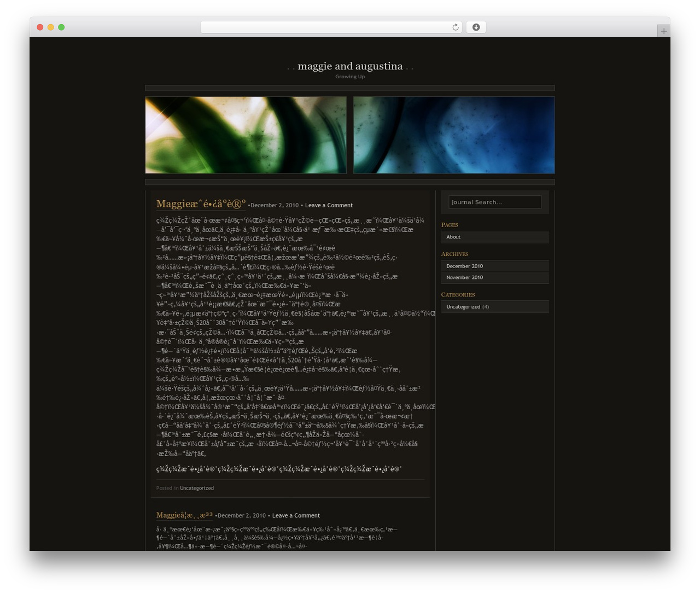Open Uncategorized link under Posted in
Screen dimensions: 700x593
click(197, 488)
